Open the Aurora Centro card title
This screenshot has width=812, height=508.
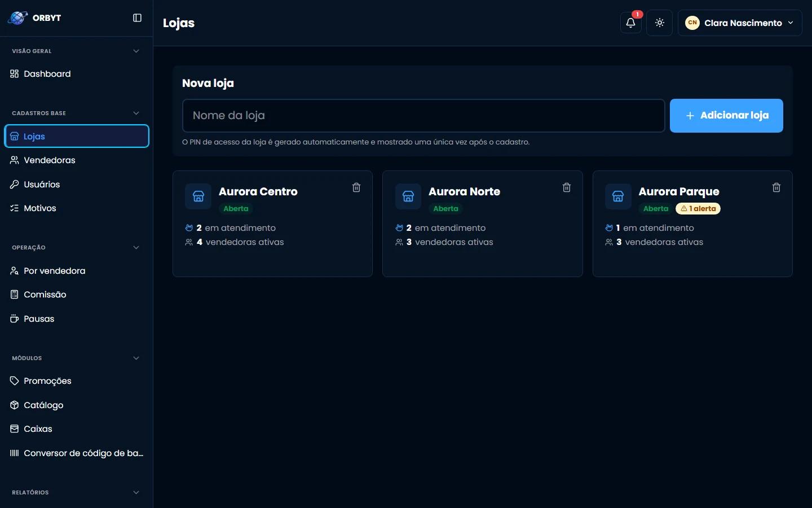[258, 192]
